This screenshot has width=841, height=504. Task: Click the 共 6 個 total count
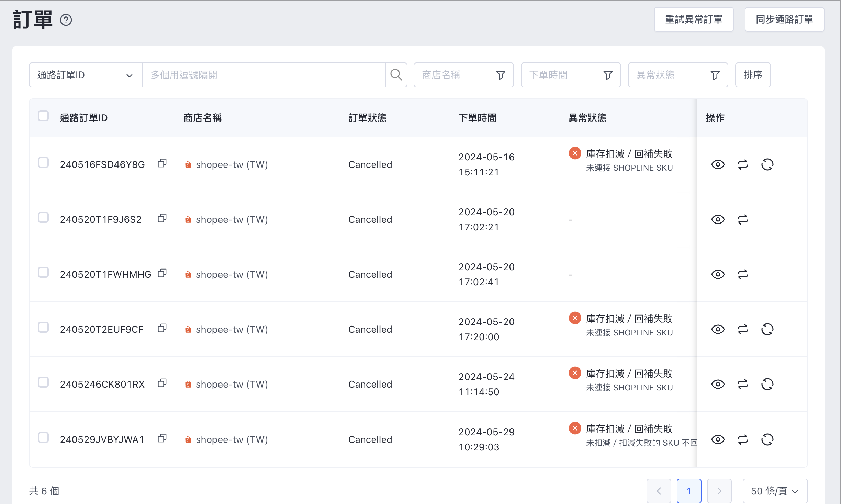(x=44, y=491)
